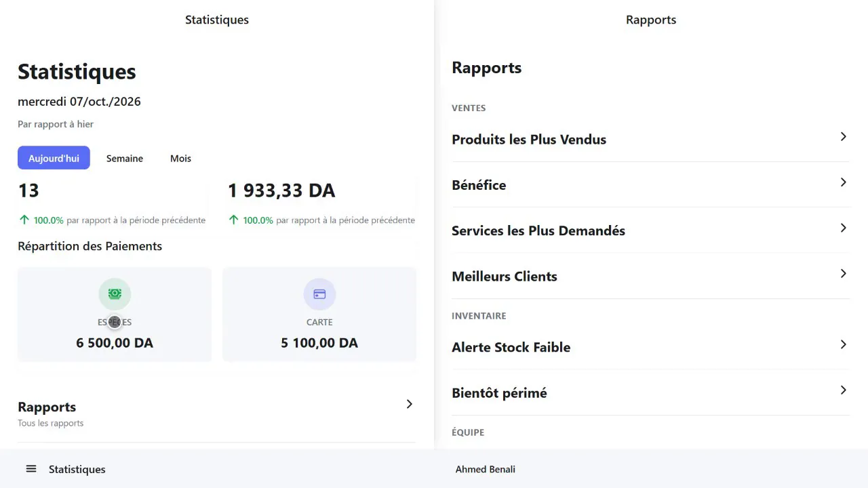Click the date mercredi 07/oct./2026
This screenshot has width=868, height=488.
point(79,102)
